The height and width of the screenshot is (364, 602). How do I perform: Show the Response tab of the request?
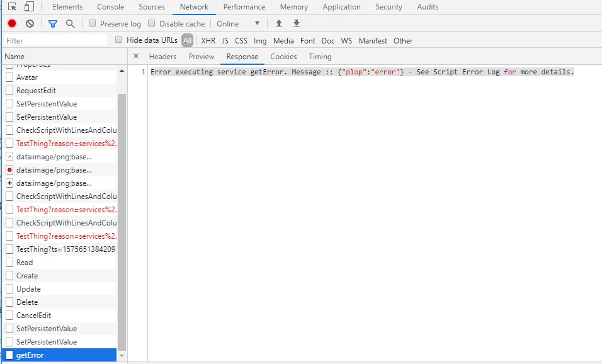point(242,57)
